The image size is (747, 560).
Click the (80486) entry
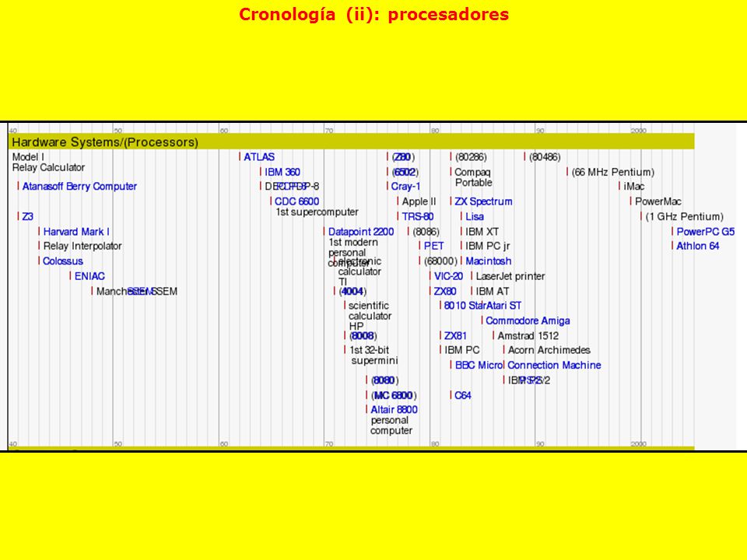point(545,156)
